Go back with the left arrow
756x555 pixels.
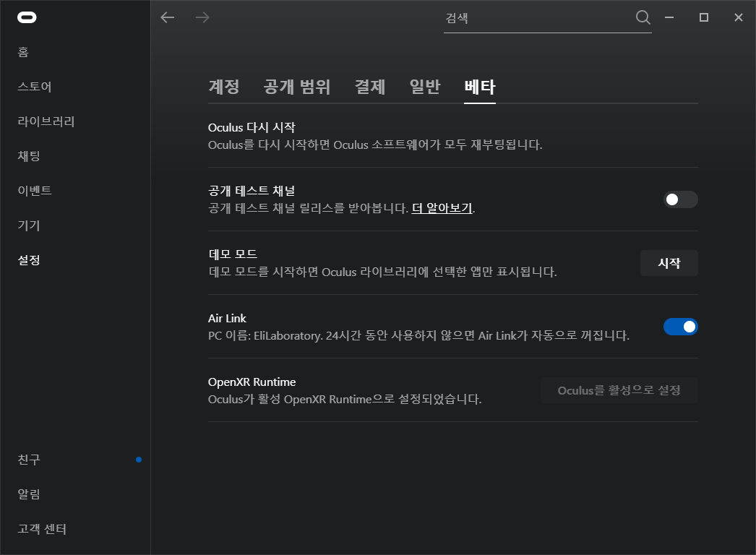click(x=167, y=17)
